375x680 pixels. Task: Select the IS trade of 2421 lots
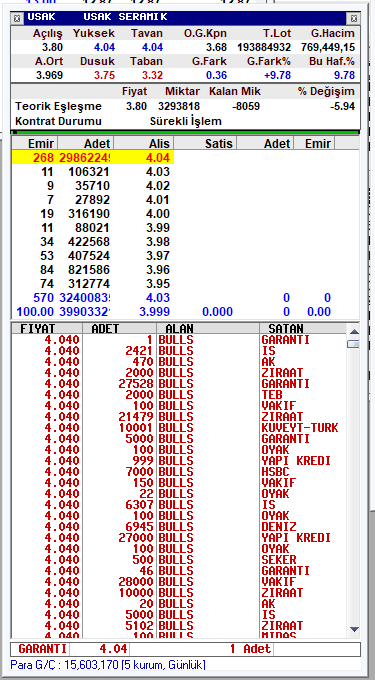click(179, 350)
